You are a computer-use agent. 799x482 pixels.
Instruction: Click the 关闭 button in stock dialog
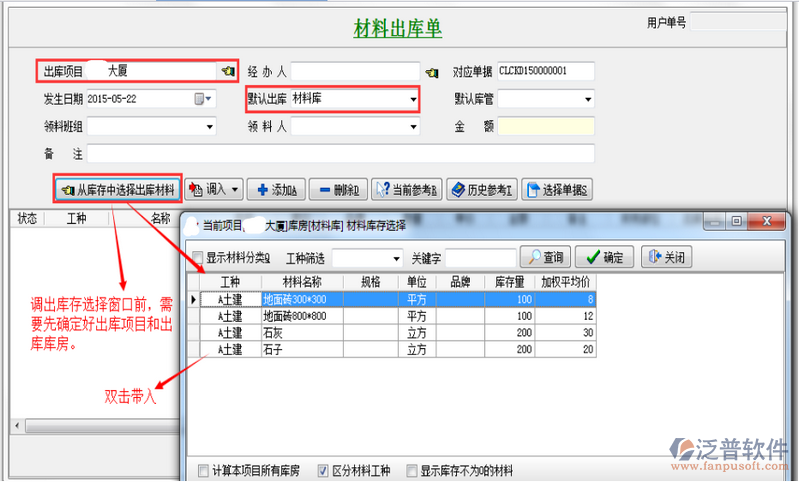pyautogui.click(x=667, y=257)
